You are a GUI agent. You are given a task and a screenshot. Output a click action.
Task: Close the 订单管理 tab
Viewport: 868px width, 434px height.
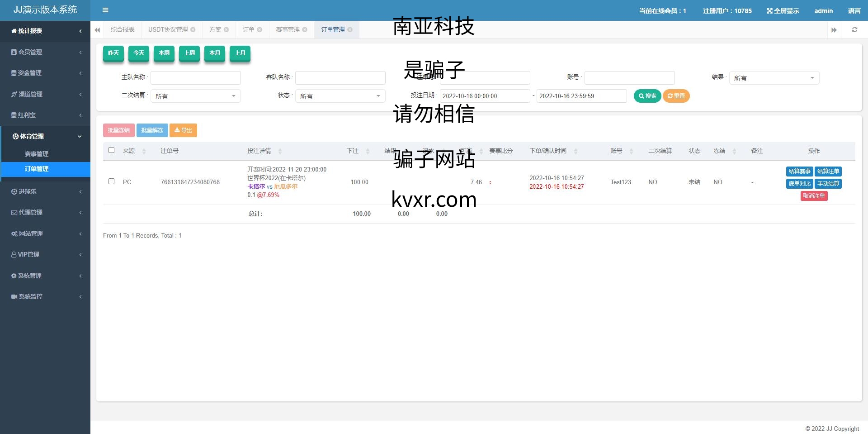[350, 30]
